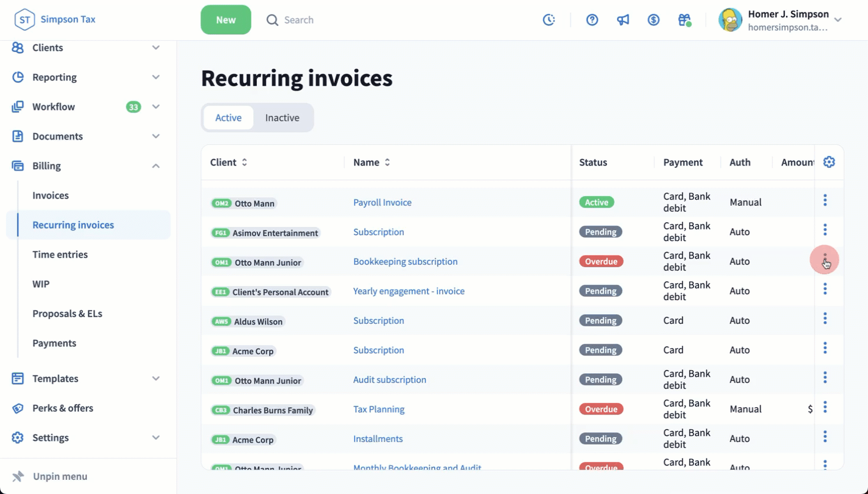Viewport: 868px width, 494px height.
Task: Collapse the Billing sidebar section
Action: pyautogui.click(x=156, y=166)
